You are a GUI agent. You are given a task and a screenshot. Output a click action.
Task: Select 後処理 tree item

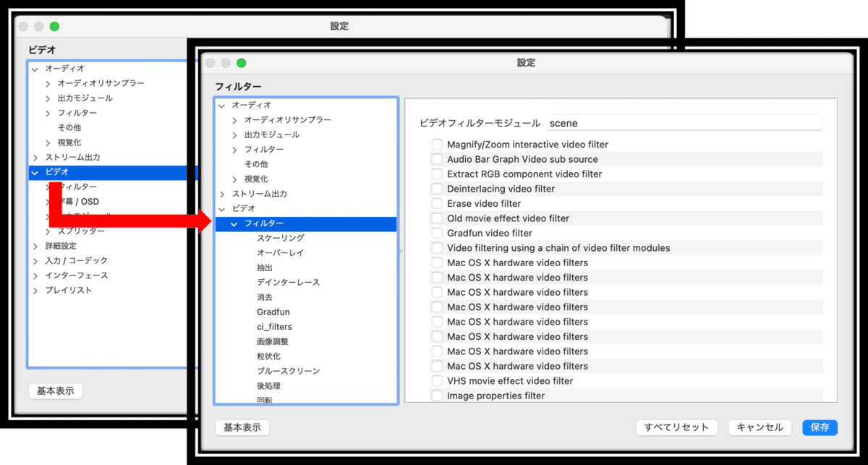[x=268, y=386]
